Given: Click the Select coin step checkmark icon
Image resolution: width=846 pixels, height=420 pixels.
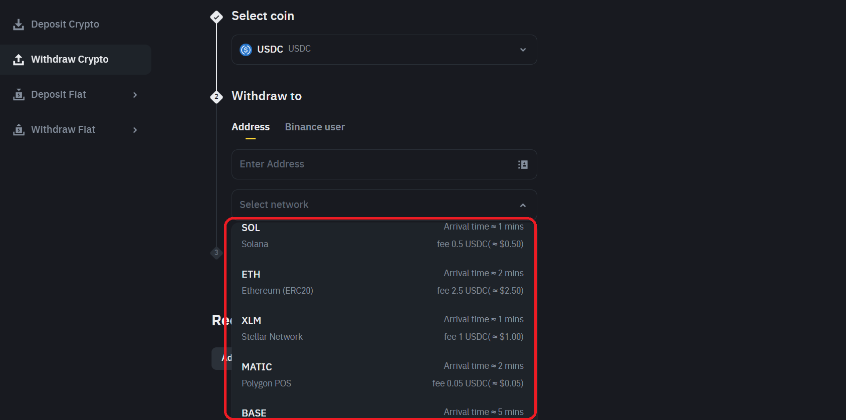Looking at the screenshot, I should tap(216, 17).
